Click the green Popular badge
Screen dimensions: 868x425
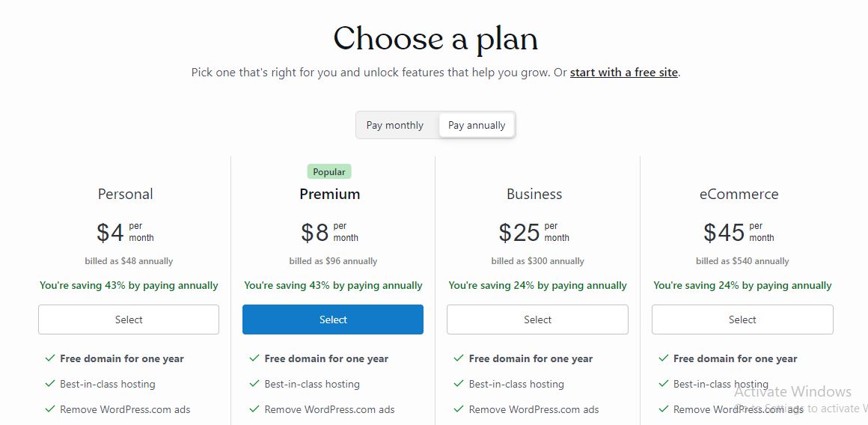tap(329, 172)
